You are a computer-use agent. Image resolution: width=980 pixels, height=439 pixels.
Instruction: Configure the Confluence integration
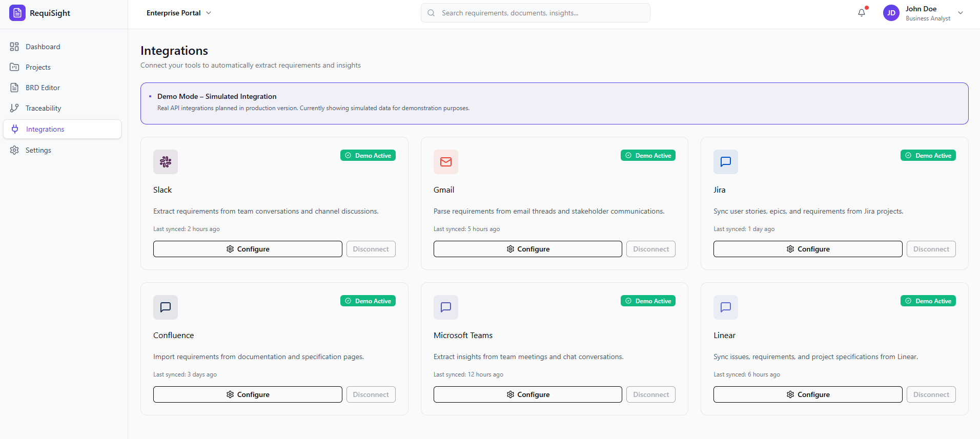coord(248,394)
